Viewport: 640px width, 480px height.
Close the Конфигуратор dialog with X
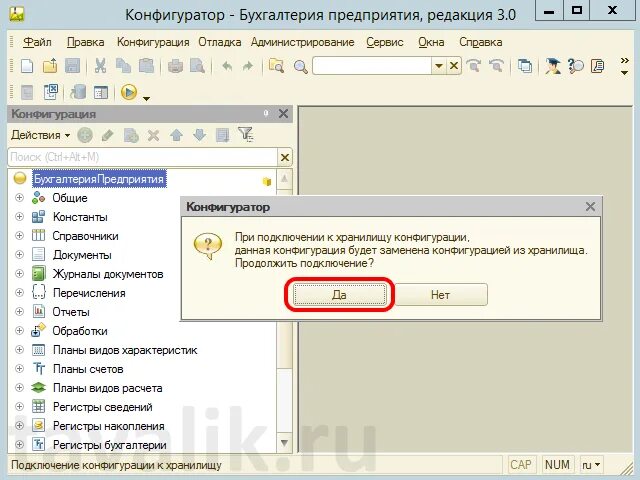click(590, 207)
